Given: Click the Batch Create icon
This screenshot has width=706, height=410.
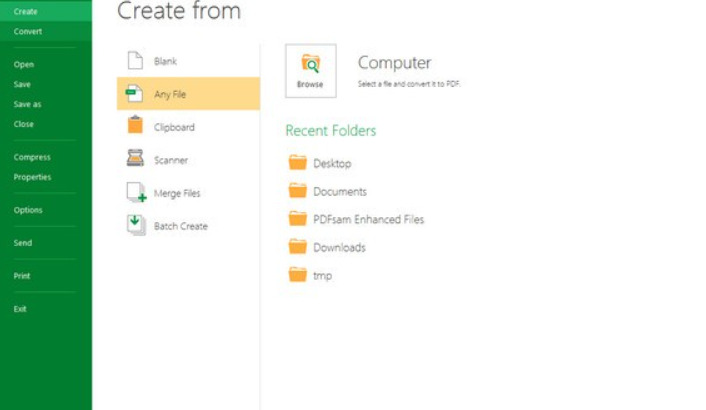Looking at the screenshot, I should pos(136,225).
